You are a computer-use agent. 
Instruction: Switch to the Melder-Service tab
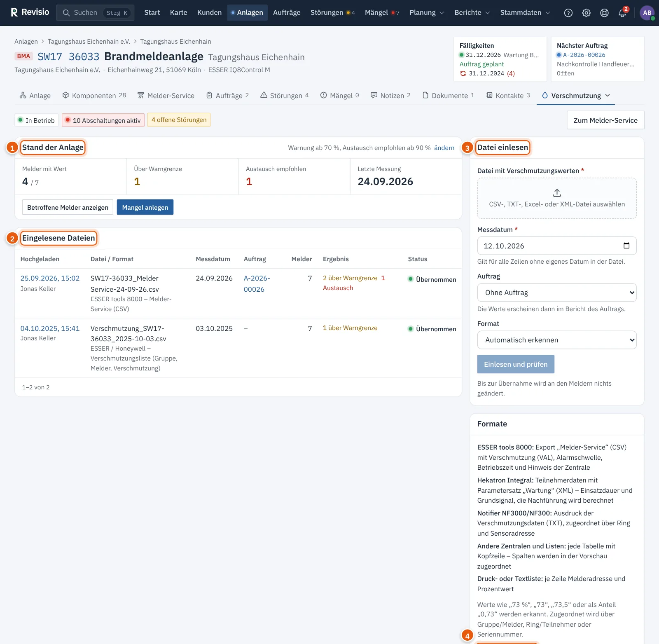point(166,96)
